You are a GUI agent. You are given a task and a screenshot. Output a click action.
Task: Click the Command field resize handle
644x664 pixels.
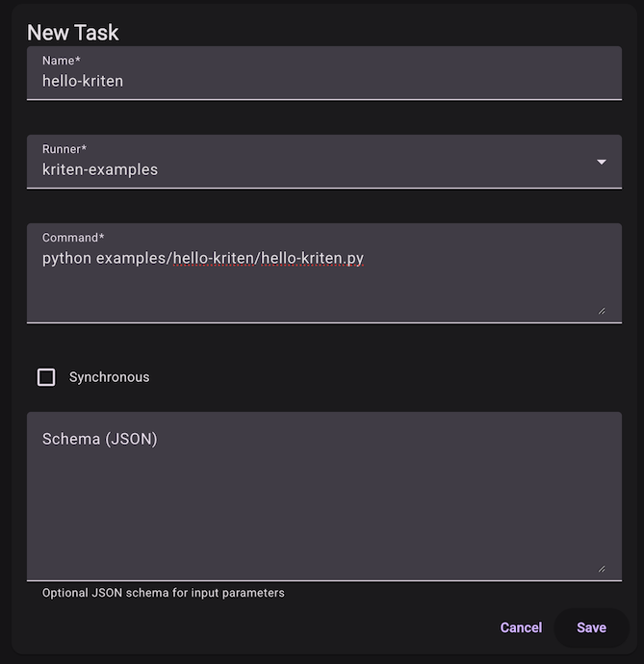point(602,311)
